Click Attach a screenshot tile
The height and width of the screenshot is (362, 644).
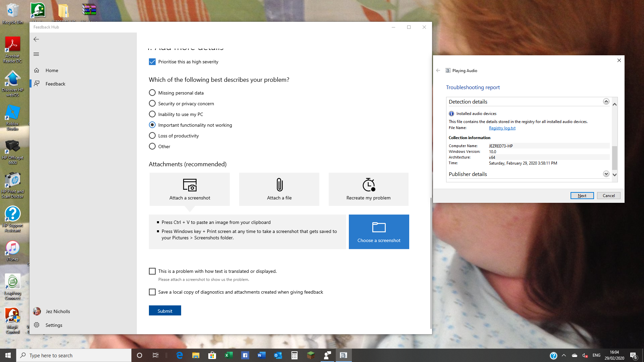(190, 189)
